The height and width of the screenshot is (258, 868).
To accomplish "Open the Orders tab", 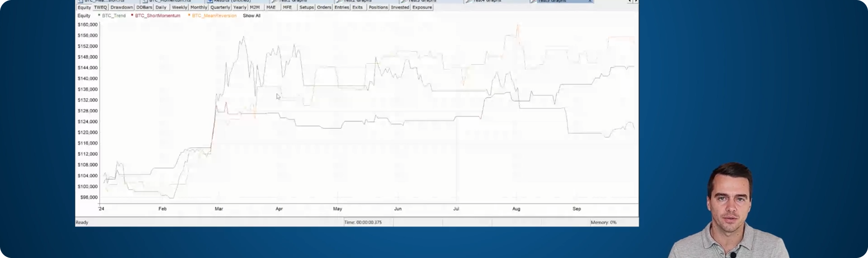I will (x=324, y=7).
